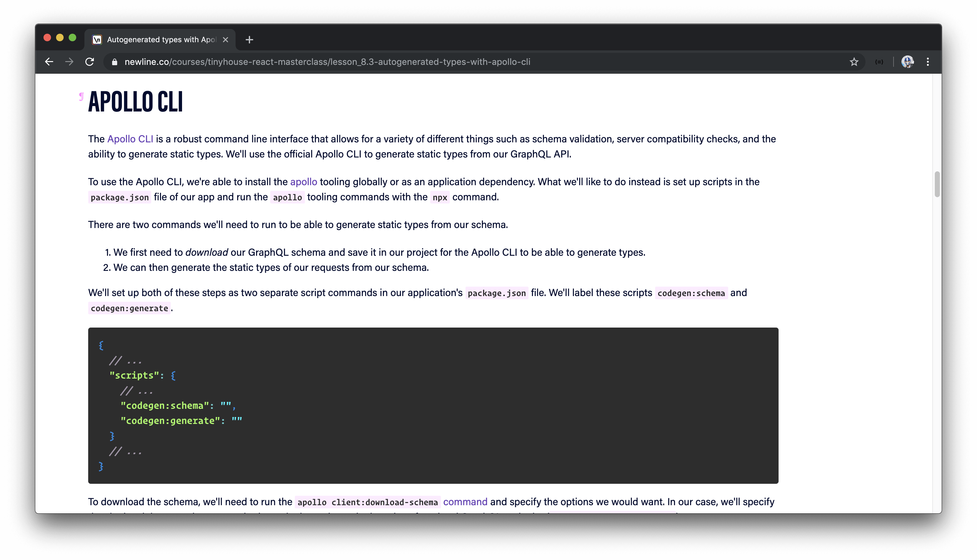Click inline code npx
This screenshot has height=560, width=977.
point(440,197)
